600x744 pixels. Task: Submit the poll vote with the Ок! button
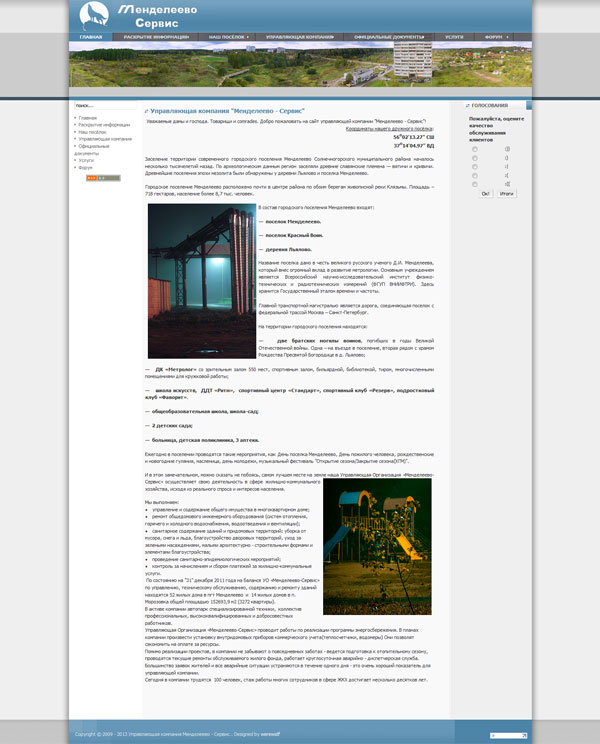point(485,194)
